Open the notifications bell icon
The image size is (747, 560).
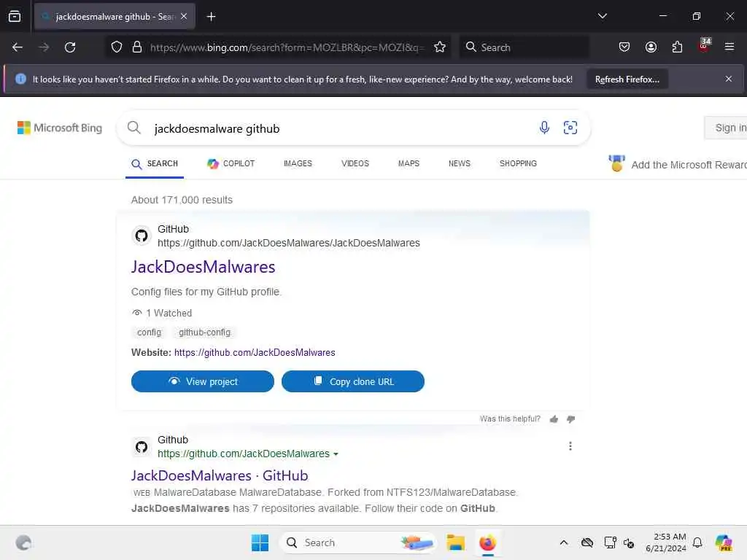click(697, 542)
